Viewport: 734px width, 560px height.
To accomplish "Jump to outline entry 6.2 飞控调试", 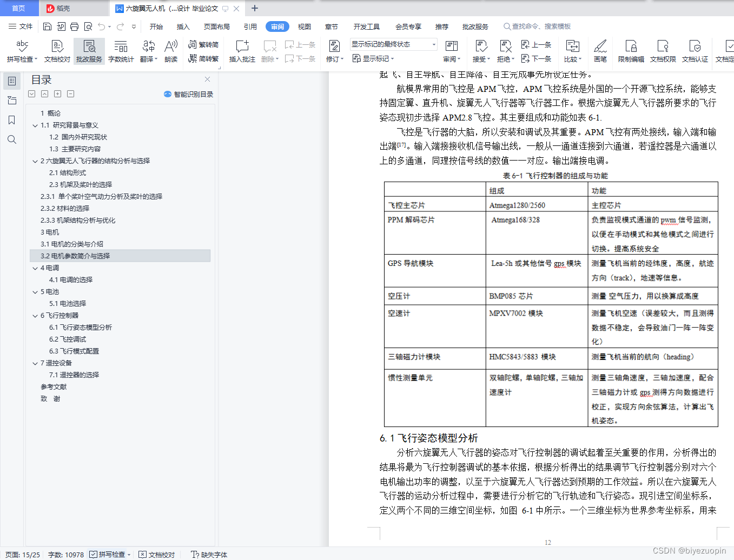I will pos(68,339).
